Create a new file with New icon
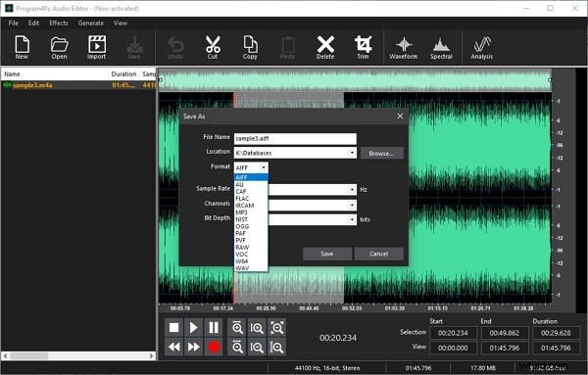The image size is (588, 375). 22,47
